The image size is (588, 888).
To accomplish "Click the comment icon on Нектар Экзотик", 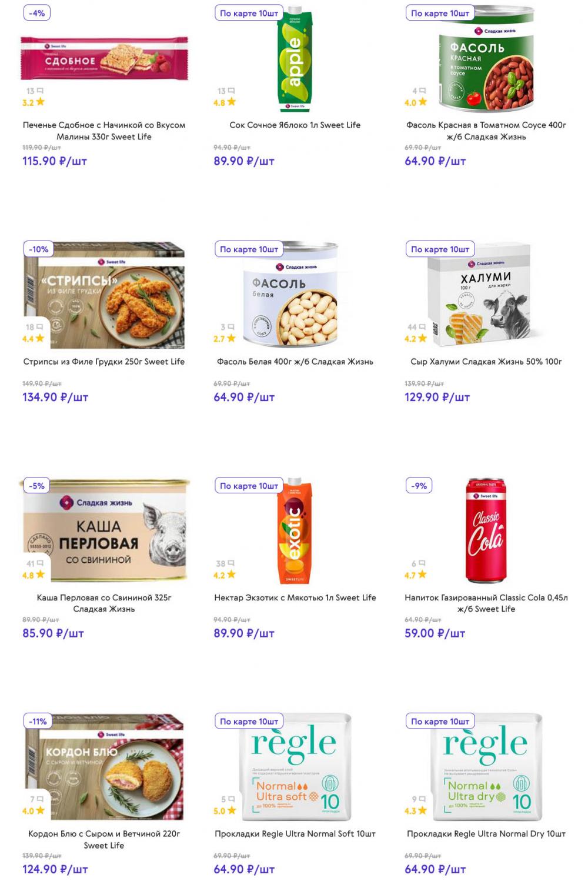I will [231, 563].
